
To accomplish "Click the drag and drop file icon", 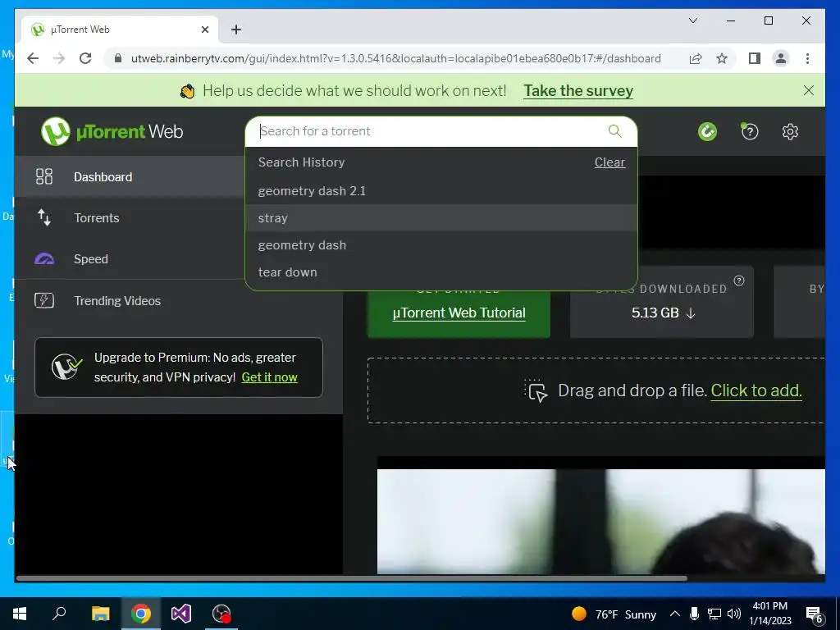I will coord(536,390).
